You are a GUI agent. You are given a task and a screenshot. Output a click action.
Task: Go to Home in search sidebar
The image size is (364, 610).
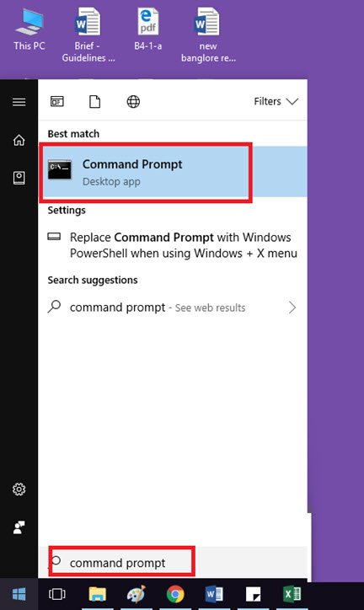[19, 140]
